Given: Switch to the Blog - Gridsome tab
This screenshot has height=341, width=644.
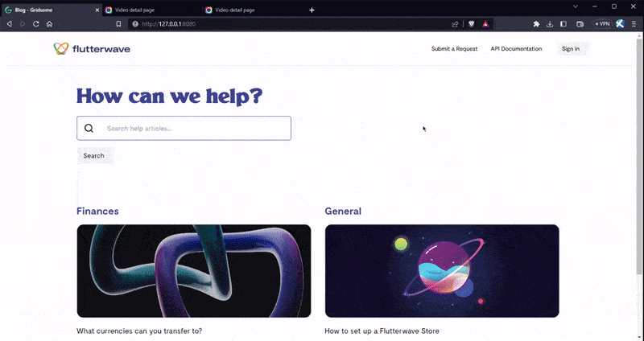Looking at the screenshot, I should pyautogui.click(x=51, y=10).
